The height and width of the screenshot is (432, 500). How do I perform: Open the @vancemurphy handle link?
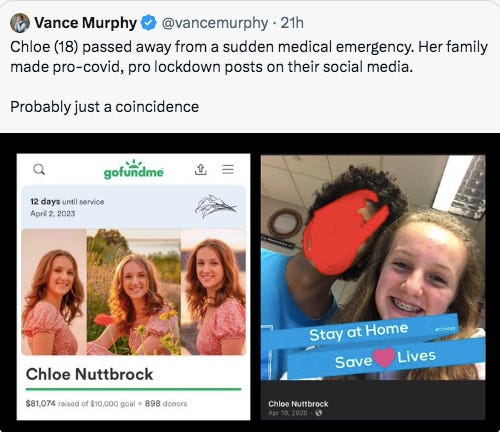click(x=215, y=23)
